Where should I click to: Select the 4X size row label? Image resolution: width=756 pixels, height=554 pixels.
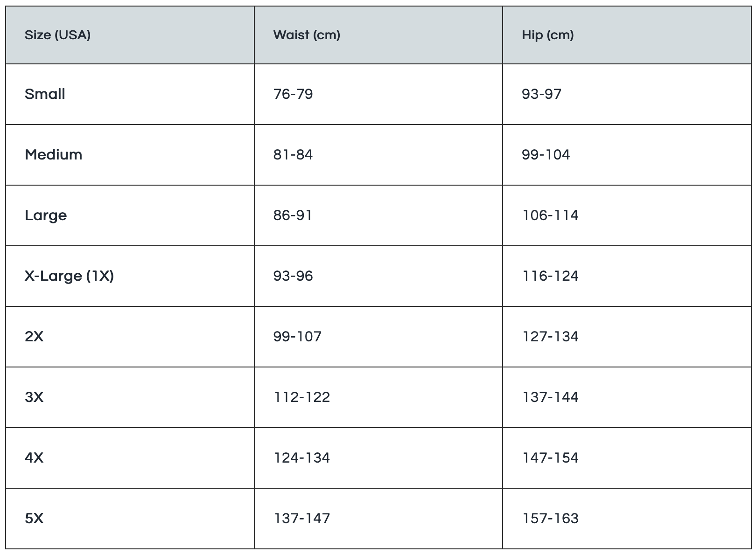34,458
